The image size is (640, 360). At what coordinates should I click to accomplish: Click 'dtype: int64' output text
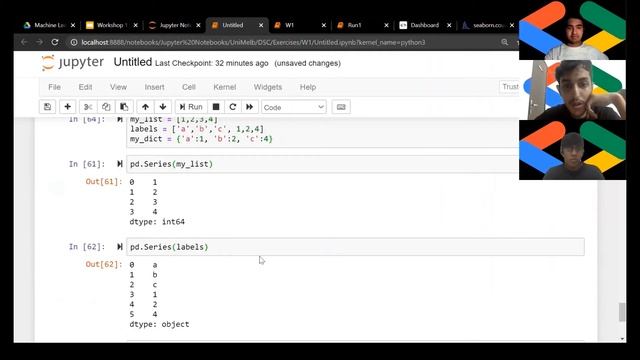(x=157, y=222)
